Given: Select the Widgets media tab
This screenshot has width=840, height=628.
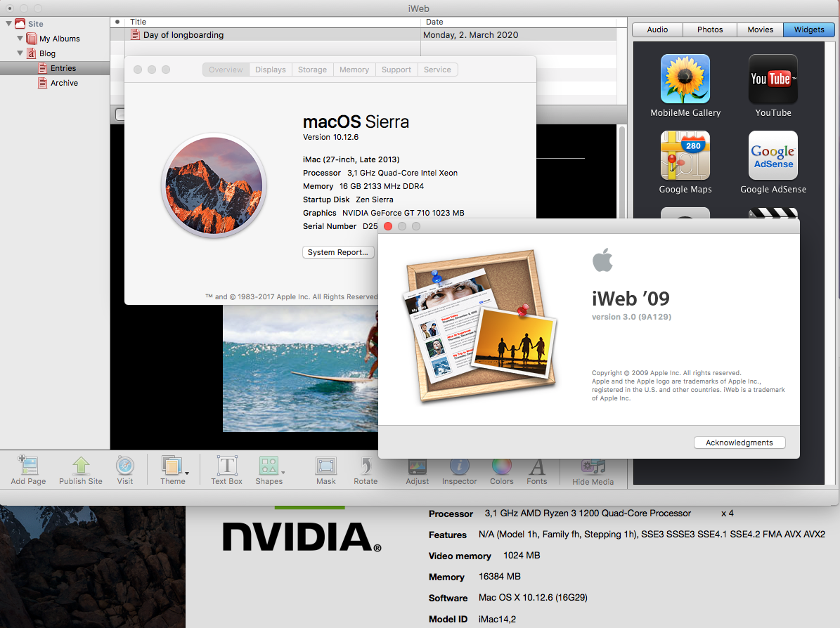Looking at the screenshot, I should click(x=809, y=30).
